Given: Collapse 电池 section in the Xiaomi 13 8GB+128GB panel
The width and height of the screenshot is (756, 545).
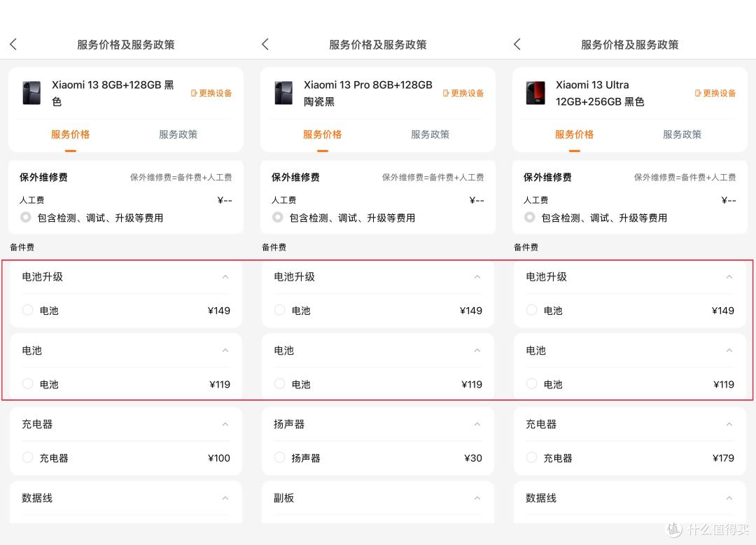Looking at the screenshot, I should (x=225, y=351).
